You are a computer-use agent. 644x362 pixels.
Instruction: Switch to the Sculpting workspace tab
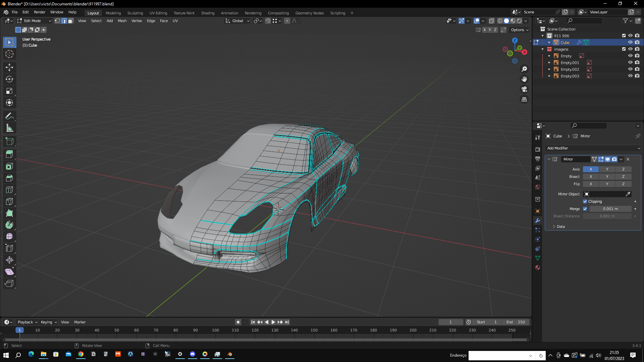pos(135,13)
